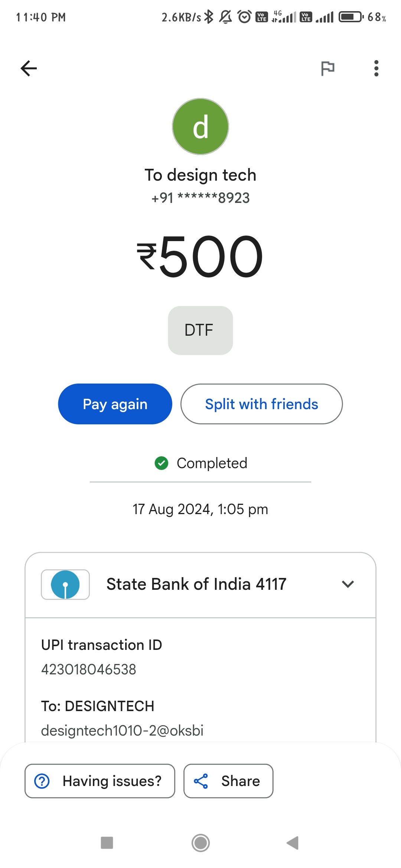Viewport: 401px width, 868px height.
Task: Tap the green 'd' profile avatar
Action: click(x=200, y=126)
